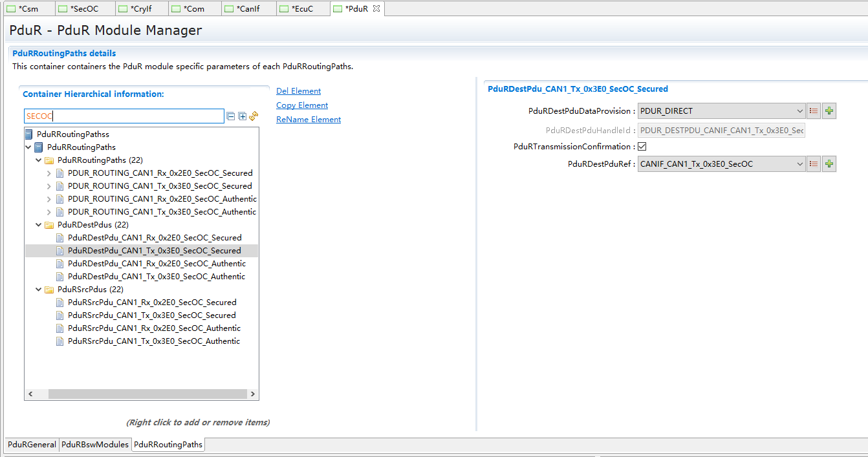Viewport: 868px width, 457px height.
Task: Collapse the PduRSrcPdus folder
Action: pyautogui.click(x=39, y=290)
